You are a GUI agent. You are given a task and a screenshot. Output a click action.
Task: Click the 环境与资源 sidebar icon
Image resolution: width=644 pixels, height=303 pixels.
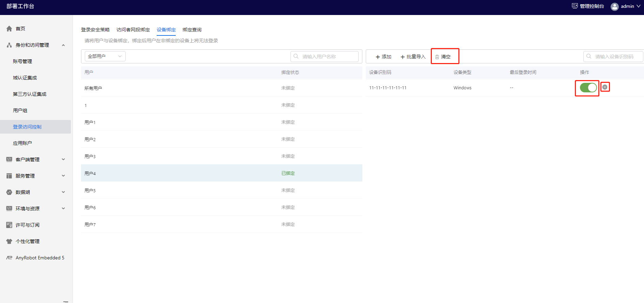point(9,208)
